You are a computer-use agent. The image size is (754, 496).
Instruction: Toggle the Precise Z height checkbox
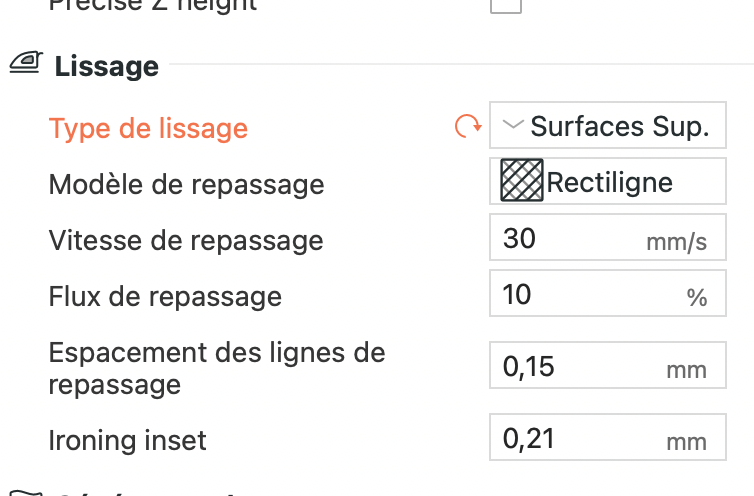[506, 5]
